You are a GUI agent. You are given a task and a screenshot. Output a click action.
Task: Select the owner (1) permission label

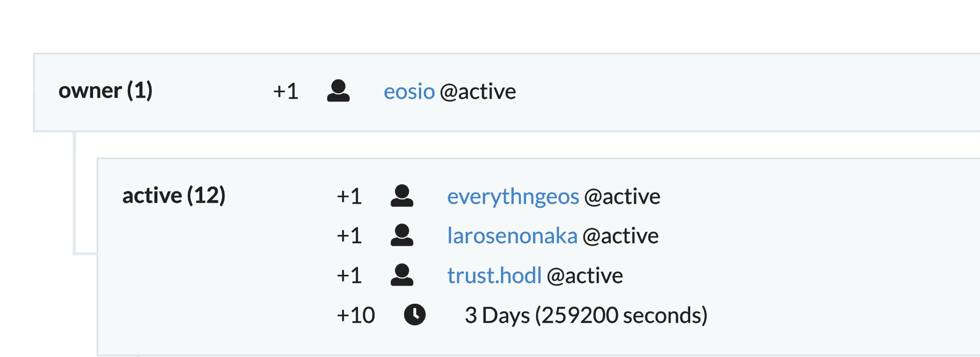tap(106, 91)
